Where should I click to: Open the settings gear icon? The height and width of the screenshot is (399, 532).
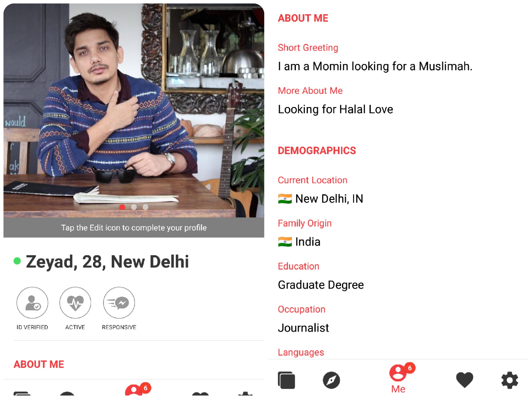tap(510, 380)
